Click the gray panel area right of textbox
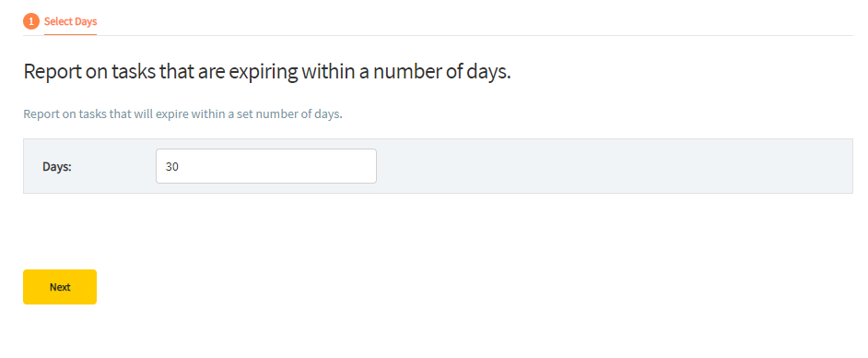Image resolution: width=868 pixels, height=358 pixels. tap(615, 166)
